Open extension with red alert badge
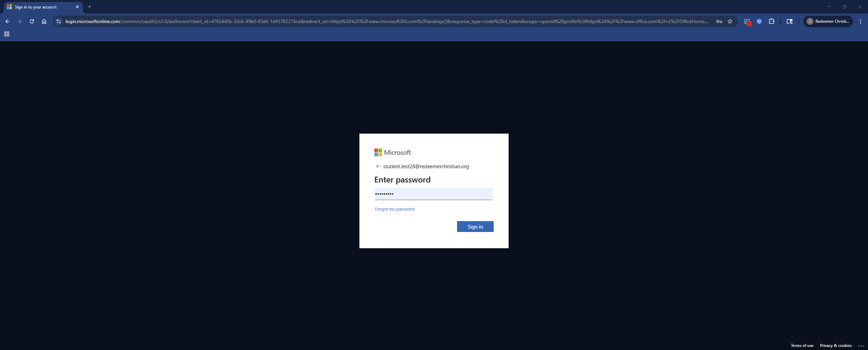This screenshot has height=350, width=868. [747, 22]
